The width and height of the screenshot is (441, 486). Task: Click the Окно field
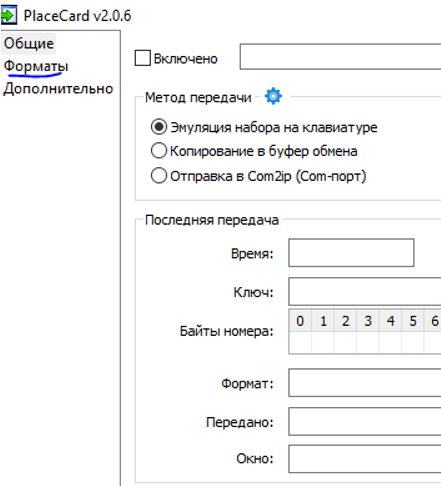pos(365,459)
